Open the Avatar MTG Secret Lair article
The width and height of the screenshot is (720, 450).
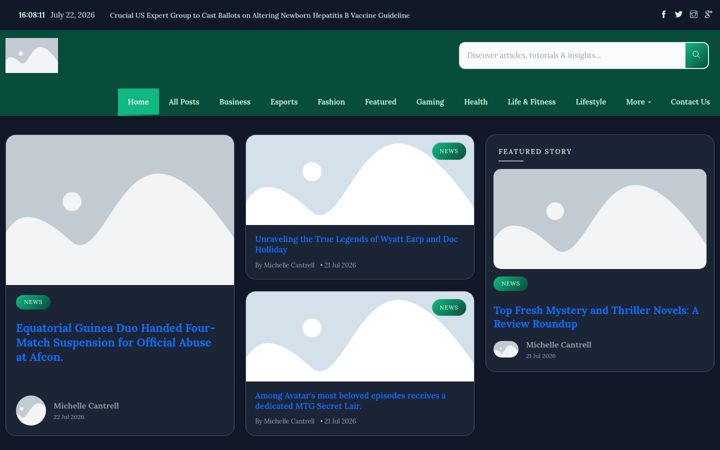(350, 401)
